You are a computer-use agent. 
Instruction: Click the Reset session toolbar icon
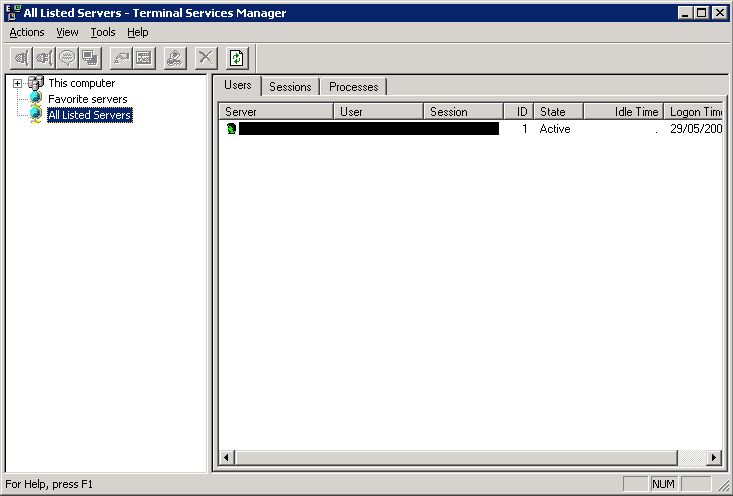tap(121, 58)
